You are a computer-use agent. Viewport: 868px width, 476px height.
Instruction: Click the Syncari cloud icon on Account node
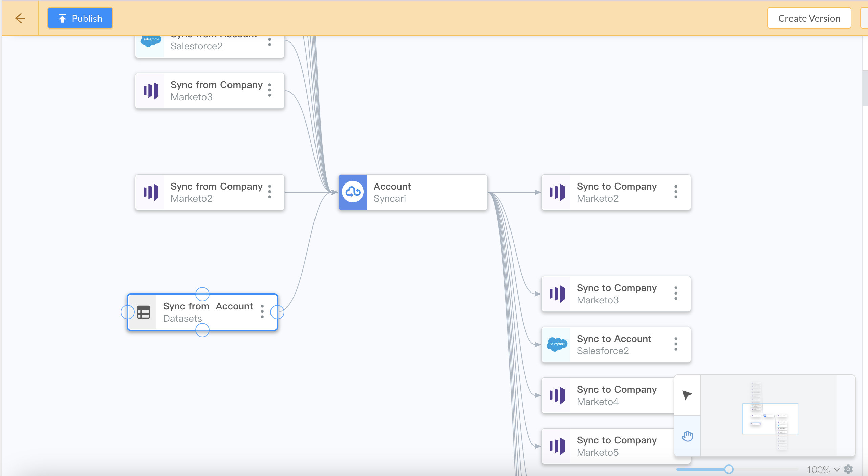[x=353, y=192]
